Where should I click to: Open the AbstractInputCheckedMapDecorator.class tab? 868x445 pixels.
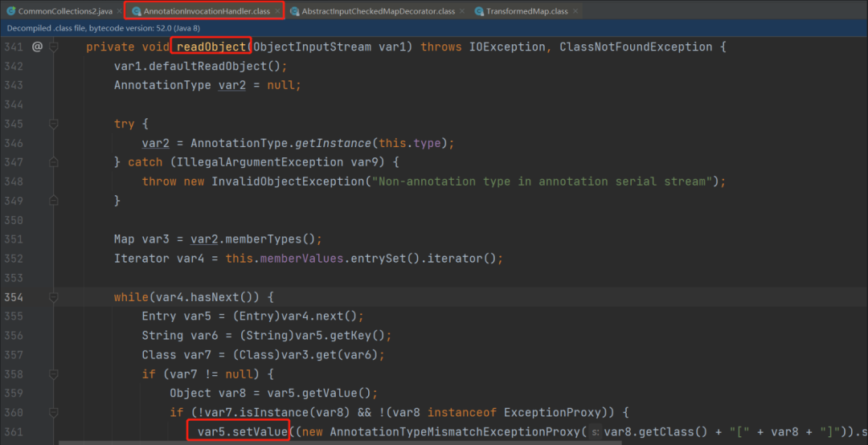tap(376, 11)
